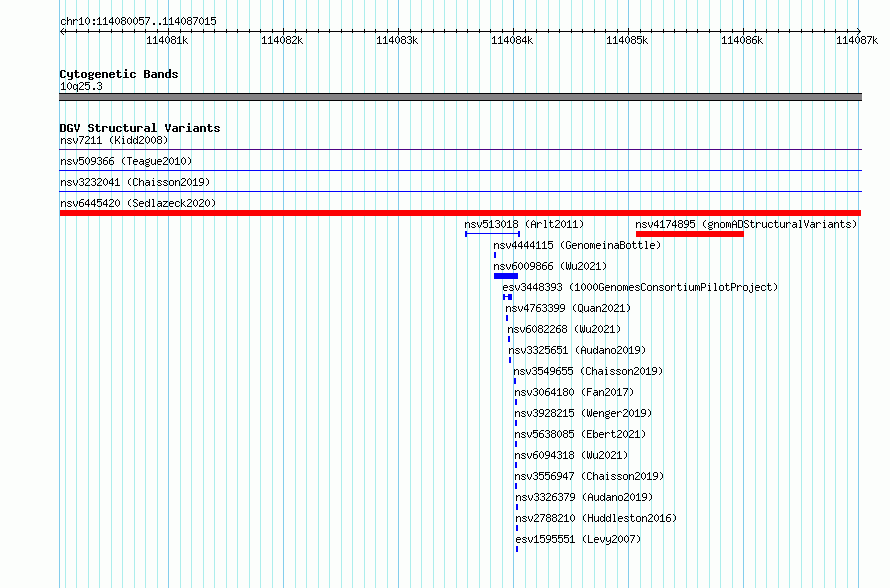Open esv3448393 (1000GenomesConsortiumPilotProject) entry
This screenshot has width=890, height=588.
pos(640,287)
